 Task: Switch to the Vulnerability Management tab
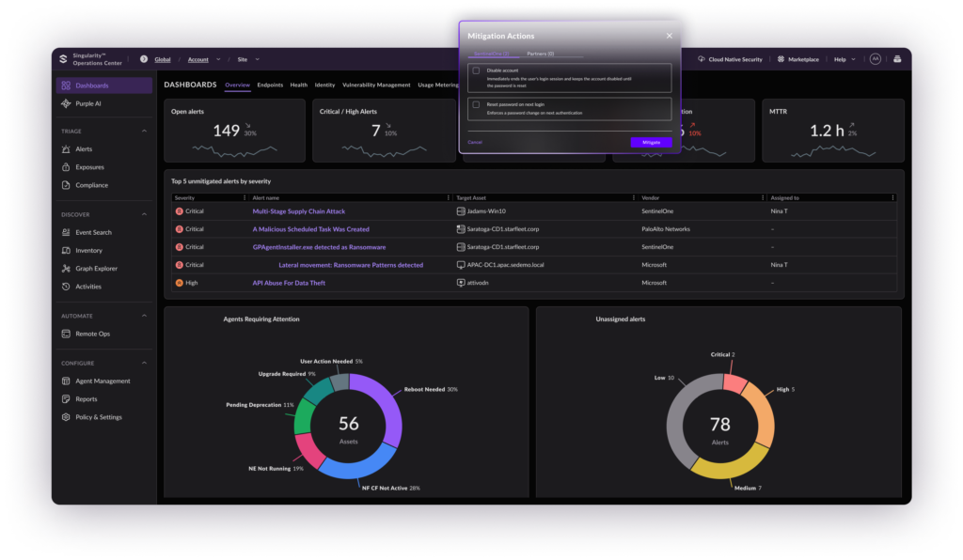pos(376,85)
